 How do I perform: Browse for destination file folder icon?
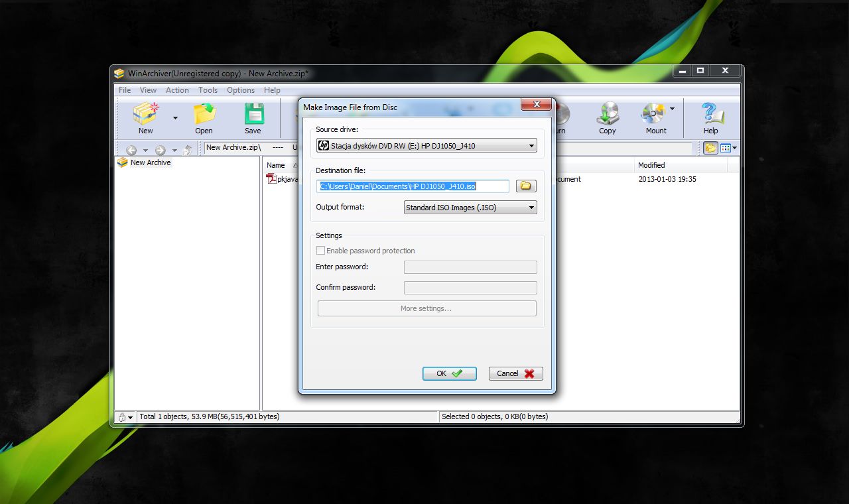(526, 186)
